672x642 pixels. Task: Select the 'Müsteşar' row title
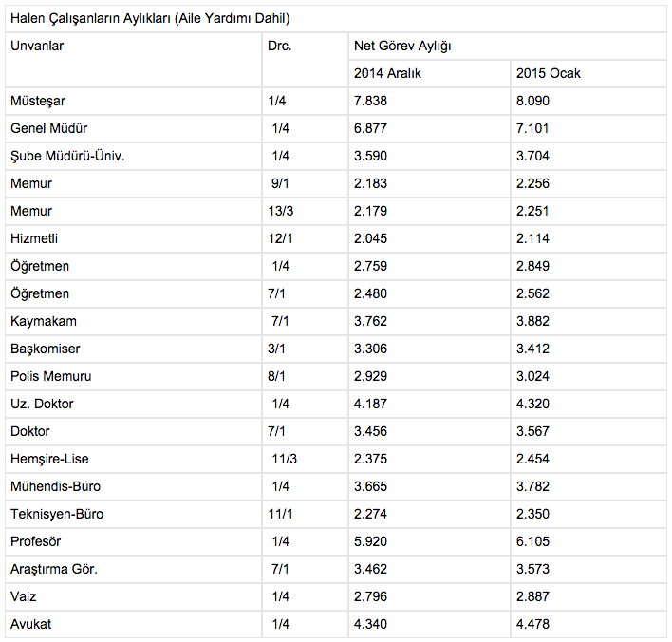(x=38, y=101)
